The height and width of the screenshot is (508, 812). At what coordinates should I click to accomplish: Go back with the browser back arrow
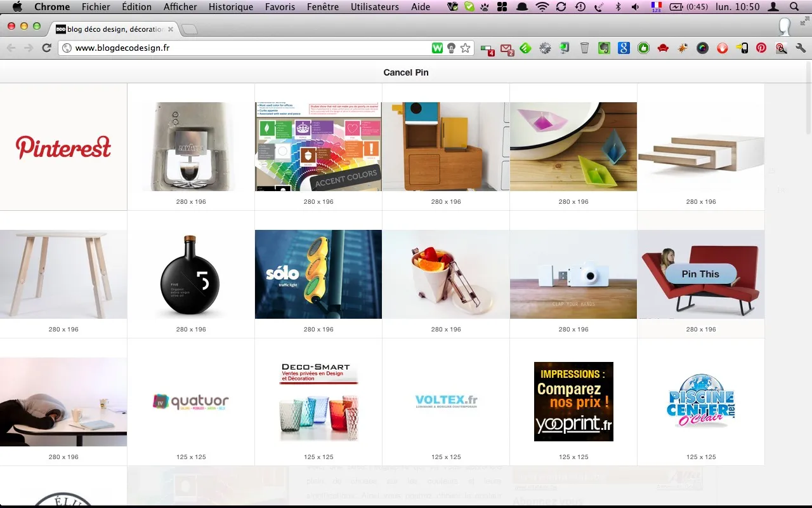(11, 48)
